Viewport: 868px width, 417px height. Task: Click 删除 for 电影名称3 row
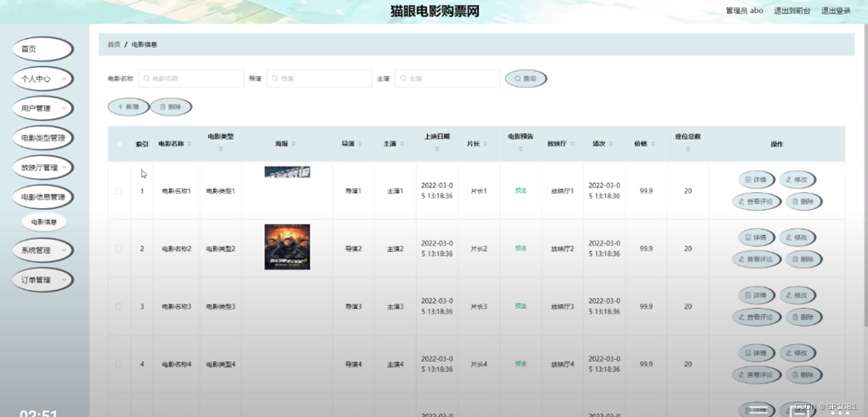pyautogui.click(x=804, y=318)
